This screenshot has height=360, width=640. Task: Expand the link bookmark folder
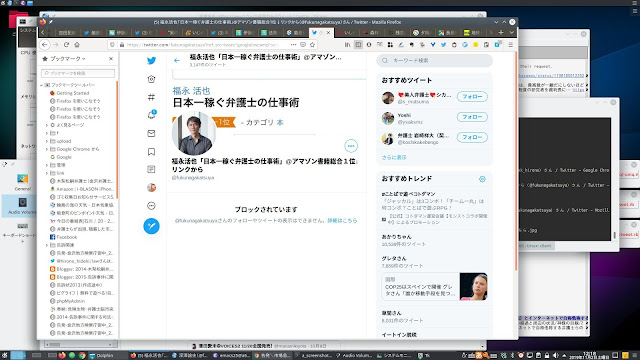(47, 173)
